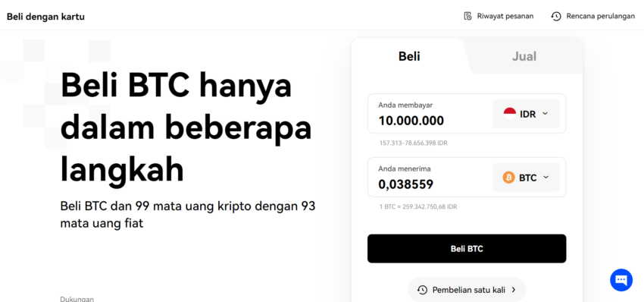
Task: Click the Beli dengan kartu page title
Action: (45, 17)
